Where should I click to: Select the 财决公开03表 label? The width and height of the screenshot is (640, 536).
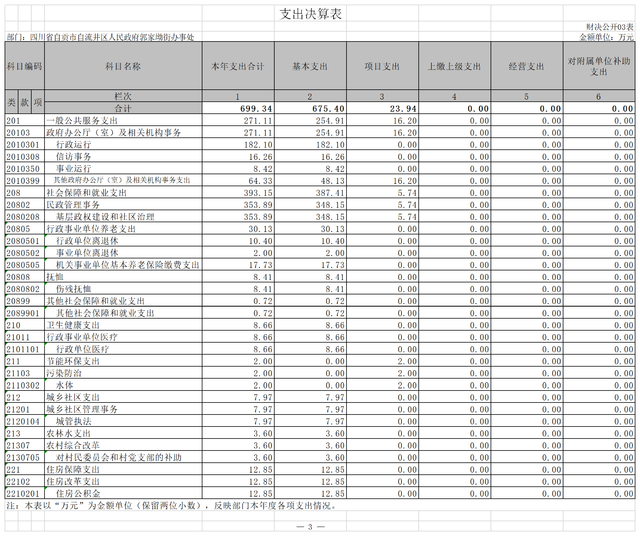[x=610, y=27]
